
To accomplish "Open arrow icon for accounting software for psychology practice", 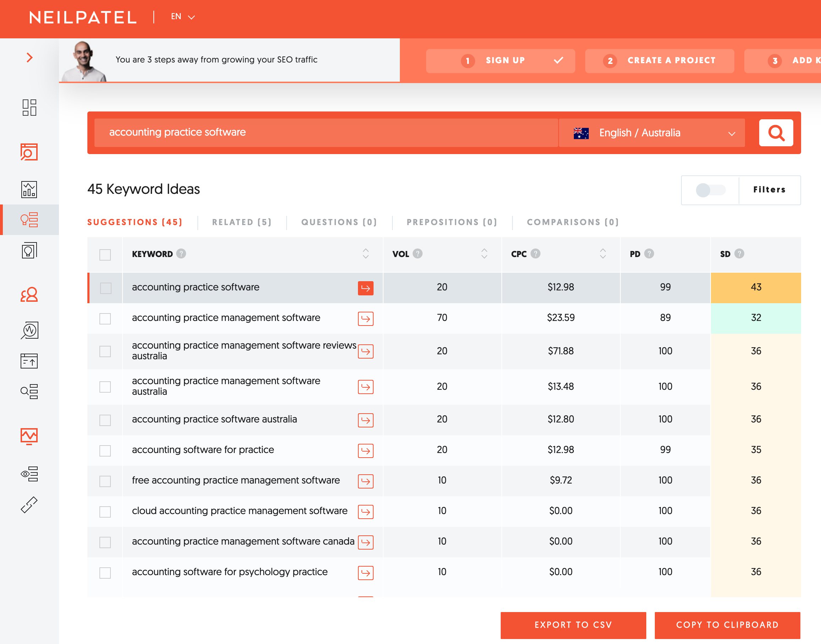I will (365, 573).
